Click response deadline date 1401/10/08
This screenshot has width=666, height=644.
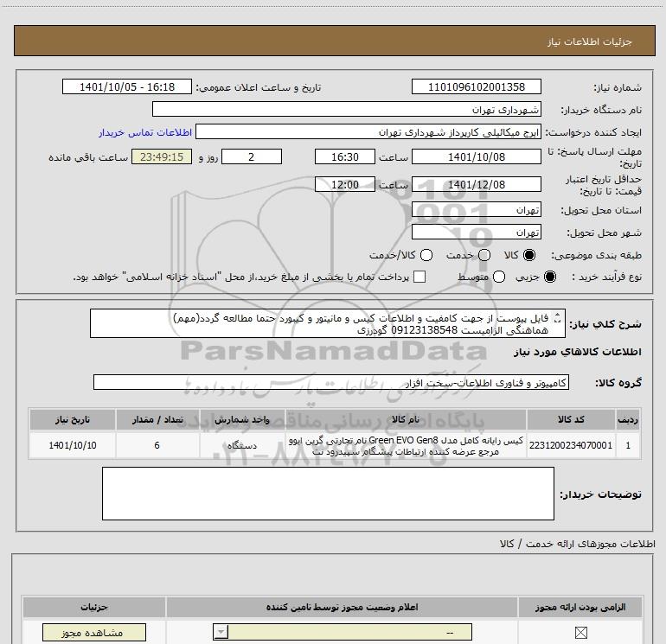pos(476,156)
